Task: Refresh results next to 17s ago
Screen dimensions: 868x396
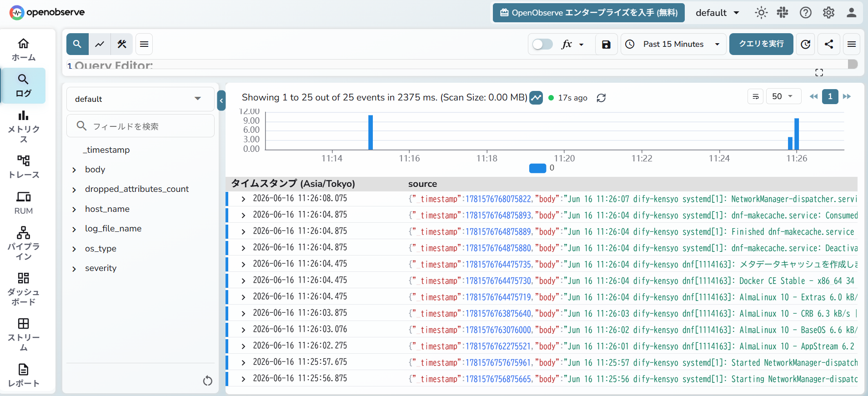Action: pyautogui.click(x=601, y=98)
